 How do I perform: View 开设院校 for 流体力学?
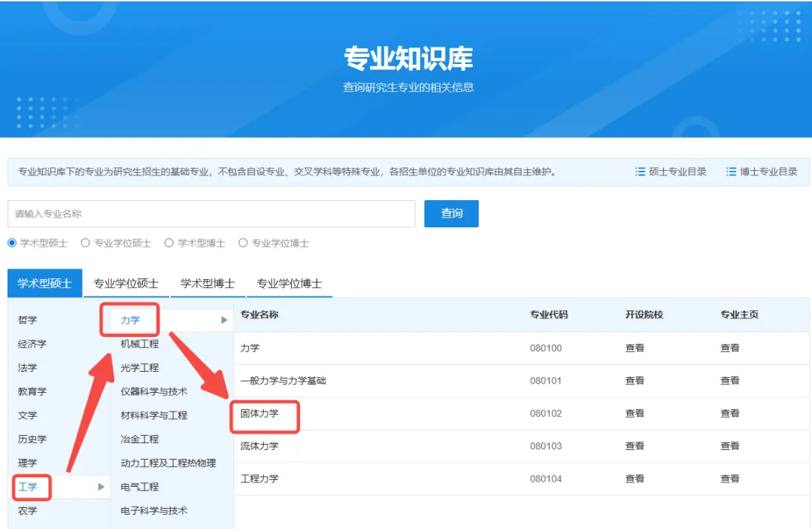635,446
